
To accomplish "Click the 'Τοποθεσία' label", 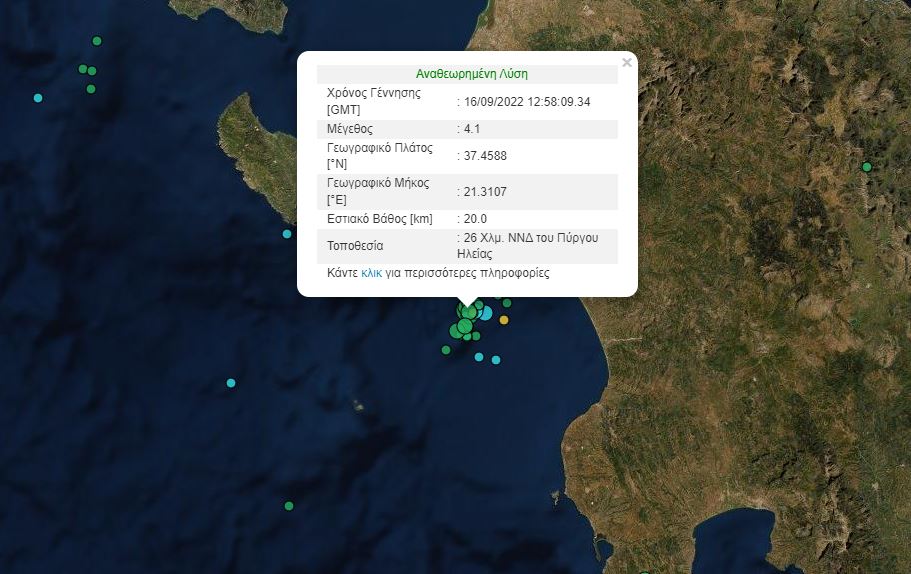I will click(x=355, y=246).
